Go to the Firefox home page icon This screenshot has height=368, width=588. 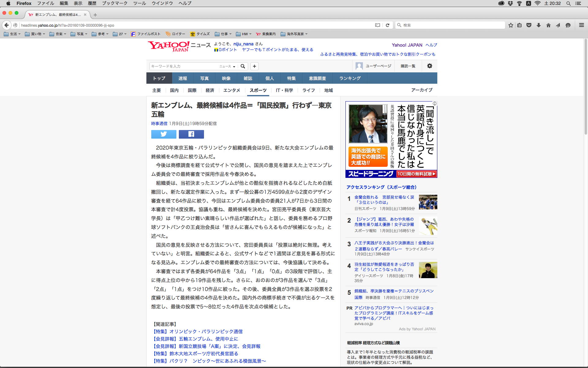click(548, 25)
